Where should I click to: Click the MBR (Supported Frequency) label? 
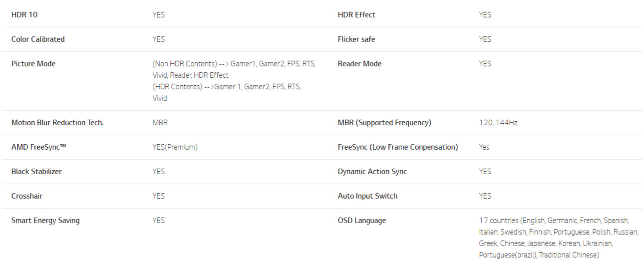(384, 123)
